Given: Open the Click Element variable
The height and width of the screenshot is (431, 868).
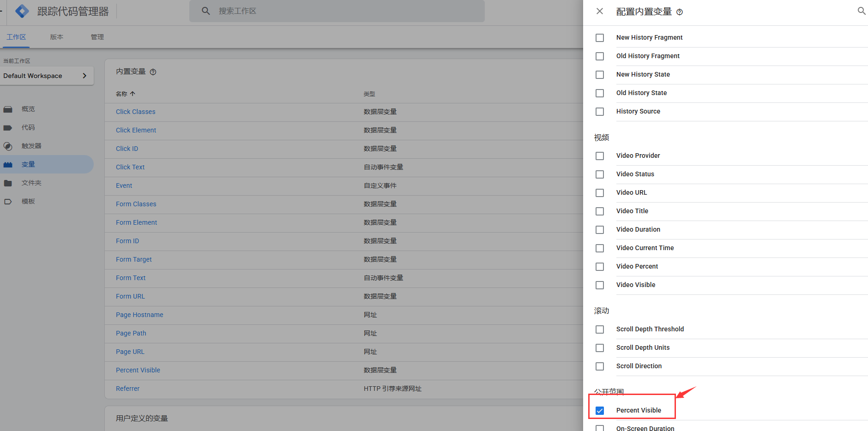Looking at the screenshot, I should tap(136, 130).
